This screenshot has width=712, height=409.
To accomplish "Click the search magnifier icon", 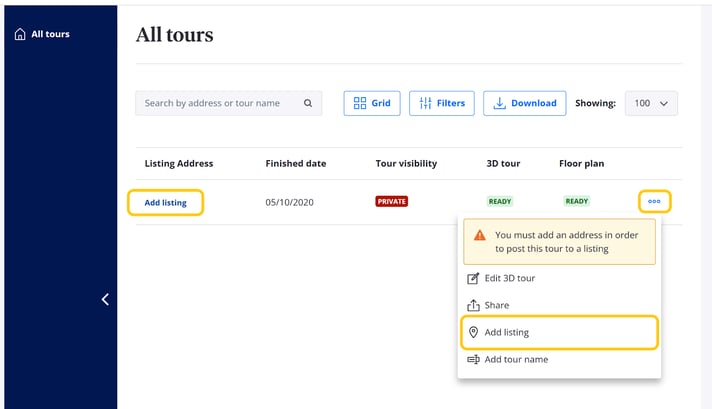I will click(x=308, y=103).
